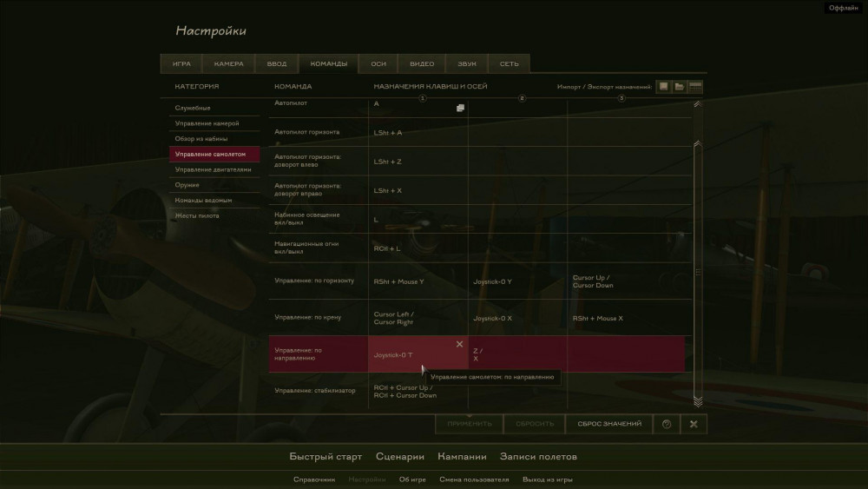Open the ОСИ tab
Image resolution: width=868 pixels, height=489 pixels.
tap(378, 63)
